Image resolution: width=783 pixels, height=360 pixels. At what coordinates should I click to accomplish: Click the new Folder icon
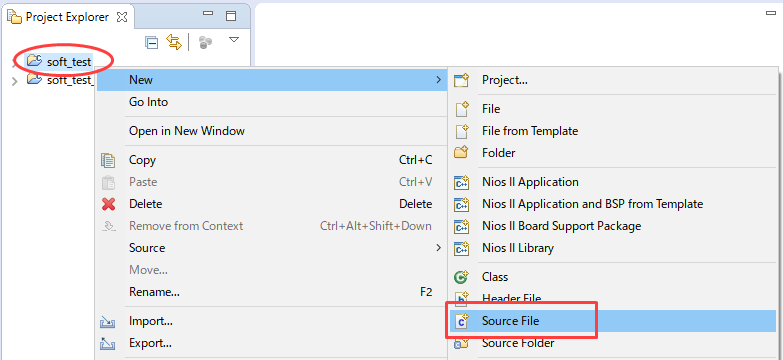click(x=461, y=152)
